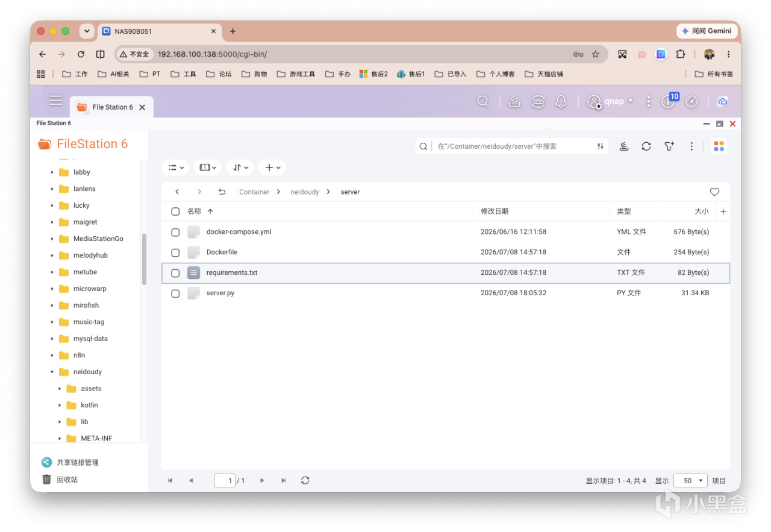Collapse the neidoudy folder in tree
This screenshot has width=771, height=532.
pos(52,372)
